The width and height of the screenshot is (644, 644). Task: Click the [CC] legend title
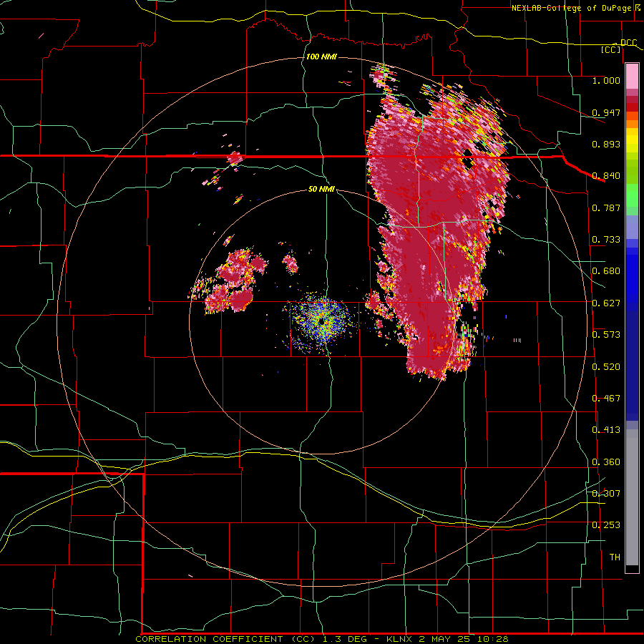[611, 49]
